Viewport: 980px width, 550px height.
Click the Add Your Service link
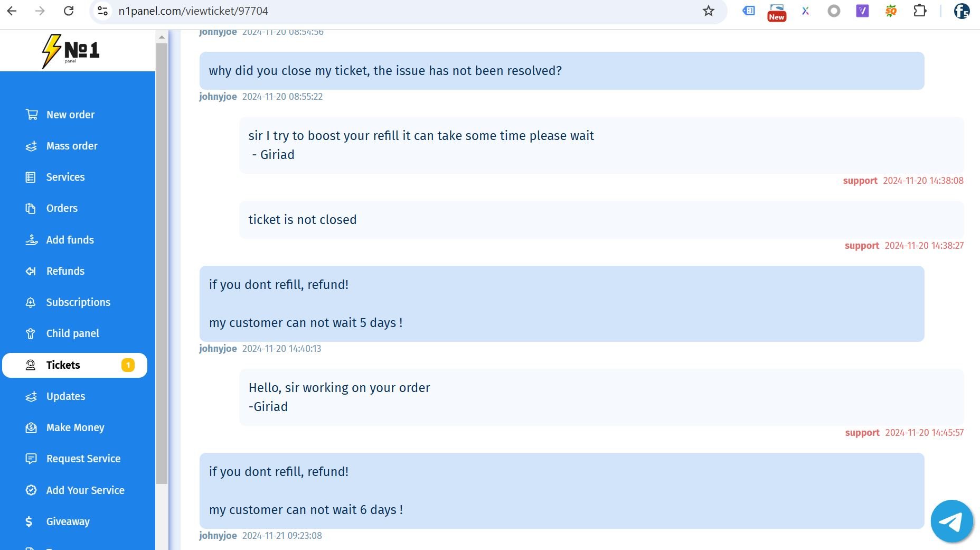click(86, 490)
